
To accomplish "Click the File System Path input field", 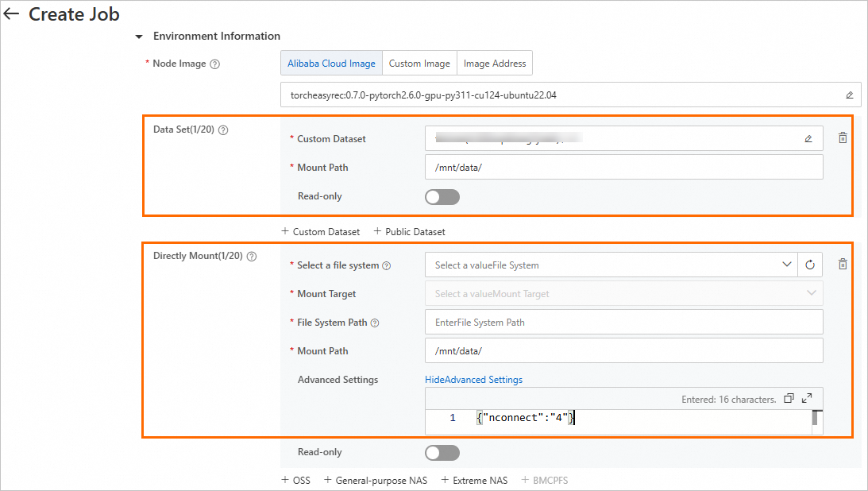I will click(x=623, y=323).
